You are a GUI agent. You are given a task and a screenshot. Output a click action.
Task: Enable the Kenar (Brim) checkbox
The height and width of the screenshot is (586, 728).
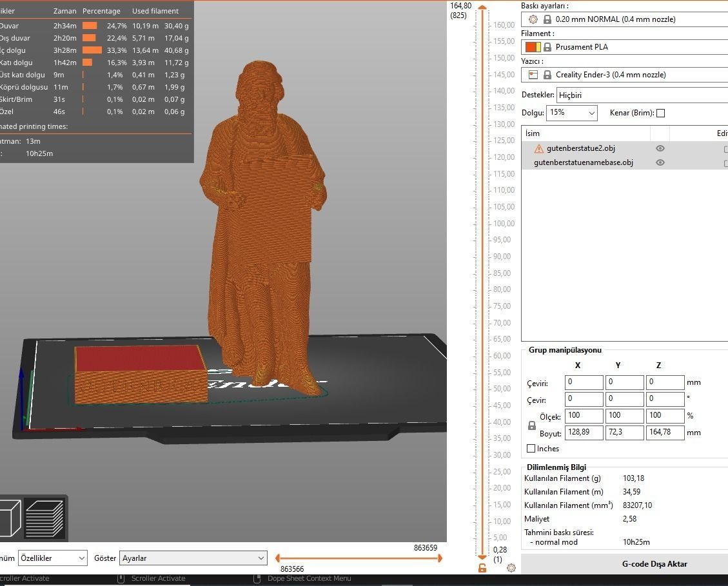click(661, 113)
